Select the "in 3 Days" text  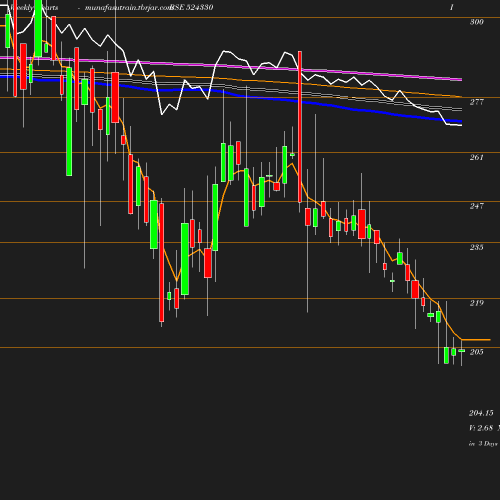[483, 444]
